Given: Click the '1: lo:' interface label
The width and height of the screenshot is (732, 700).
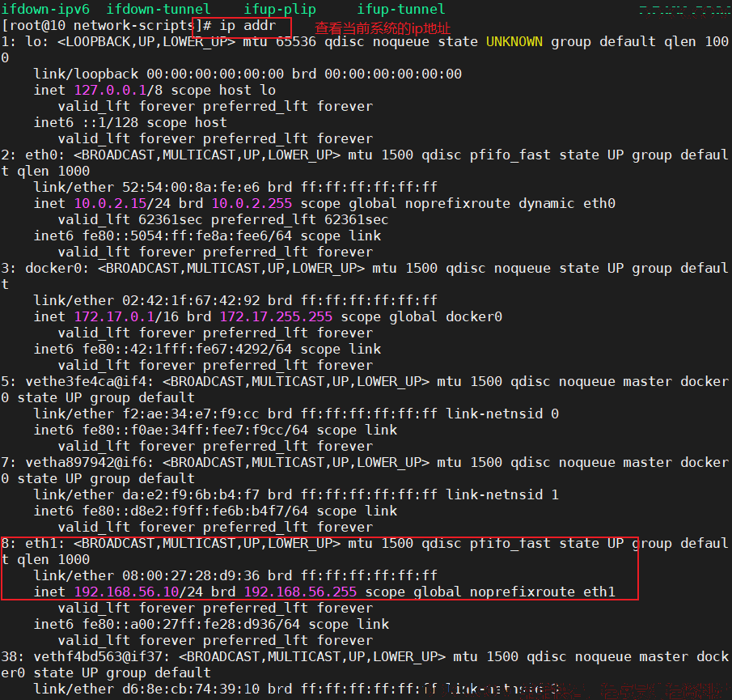Looking at the screenshot, I should tap(25, 42).
